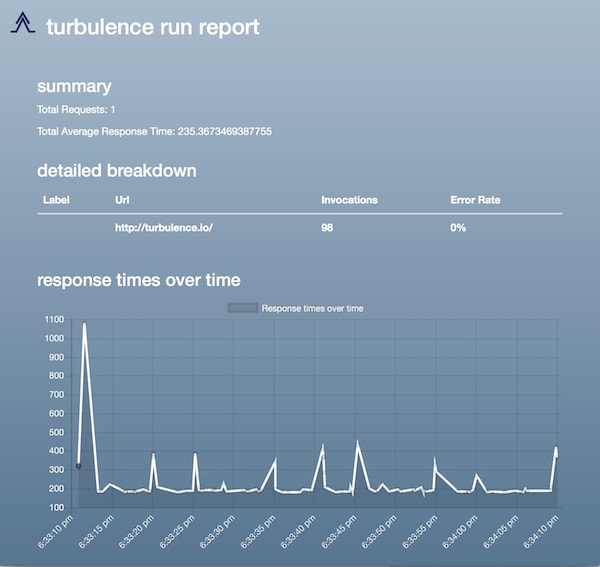The image size is (600, 567).
Task: Click the 6:33:45 pm x-axis label
Action: coord(338,532)
